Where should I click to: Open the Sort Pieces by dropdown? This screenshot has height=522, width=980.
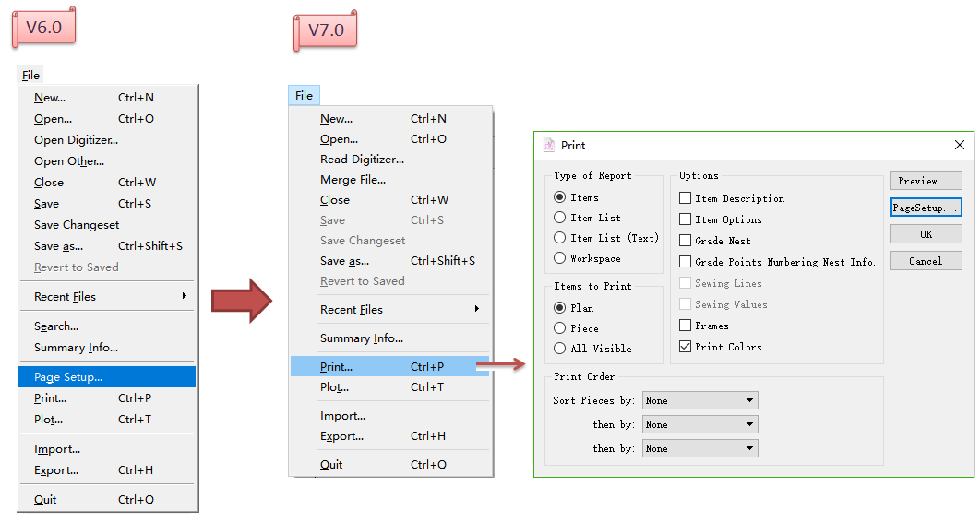tap(700, 400)
